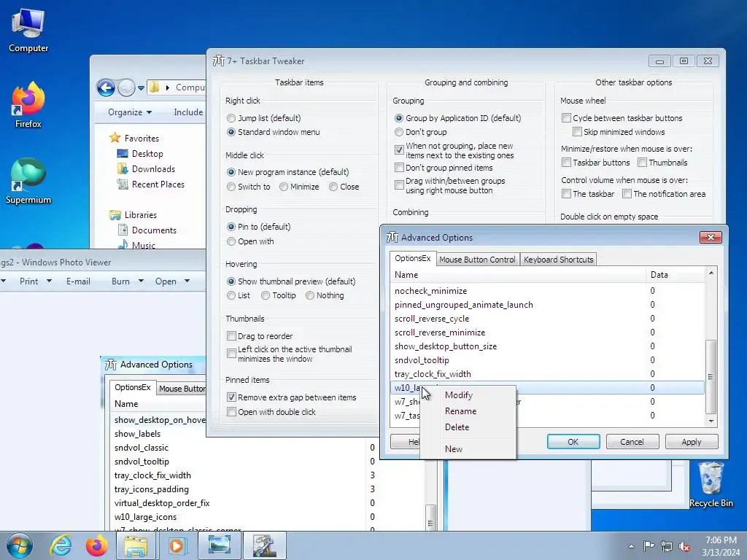Select tray_icons_padding in back Advanced Options

[x=151, y=489]
